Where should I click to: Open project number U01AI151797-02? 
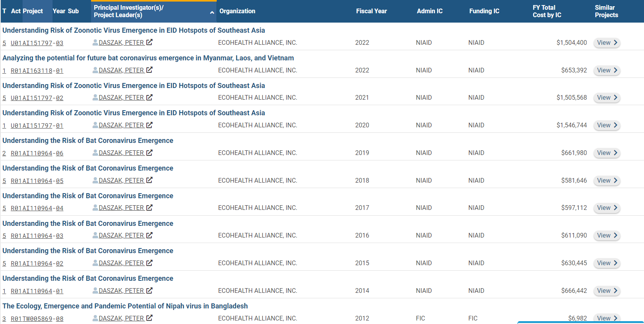coord(37,98)
